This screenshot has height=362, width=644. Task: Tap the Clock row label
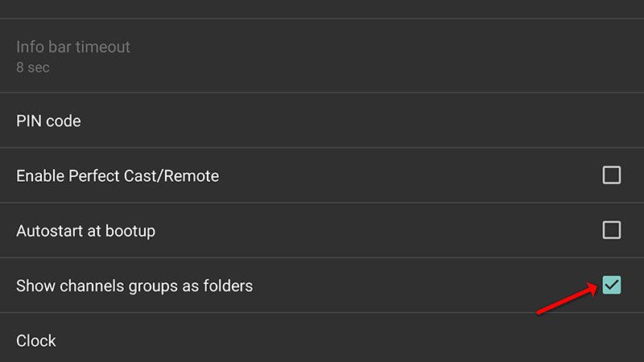[x=36, y=340]
